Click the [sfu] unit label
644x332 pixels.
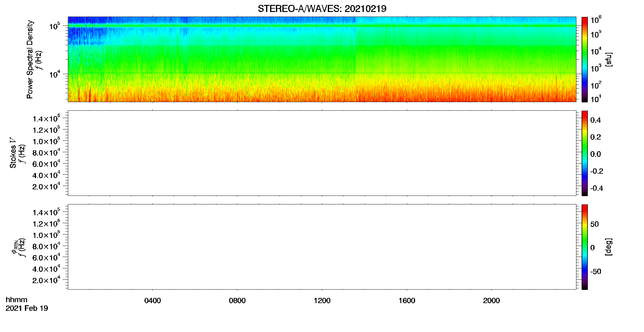[x=609, y=59]
